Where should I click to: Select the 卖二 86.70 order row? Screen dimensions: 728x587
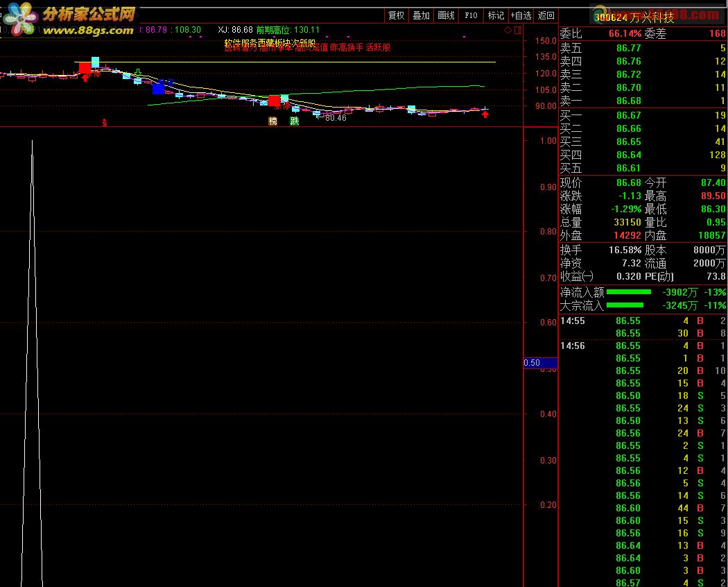point(643,87)
